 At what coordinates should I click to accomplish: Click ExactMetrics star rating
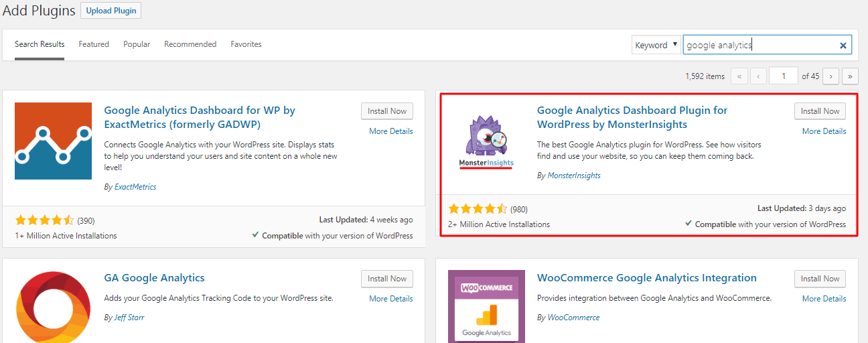click(44, 220)
